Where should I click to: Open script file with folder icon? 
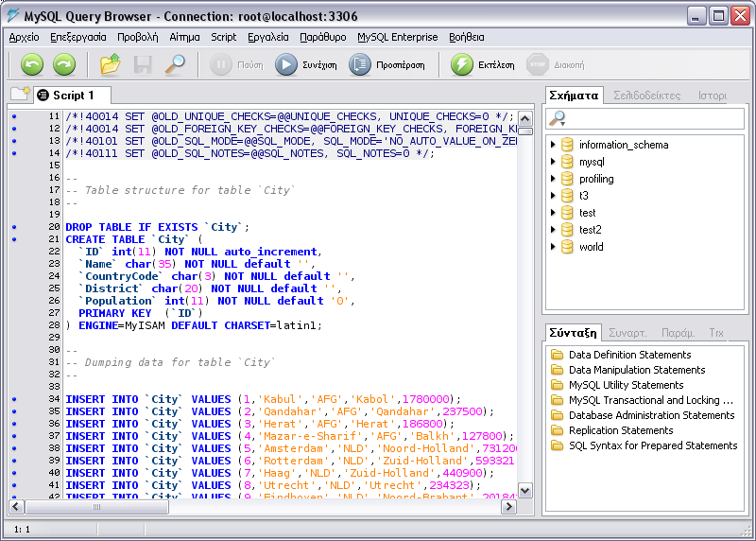click(x=111, y=64)
